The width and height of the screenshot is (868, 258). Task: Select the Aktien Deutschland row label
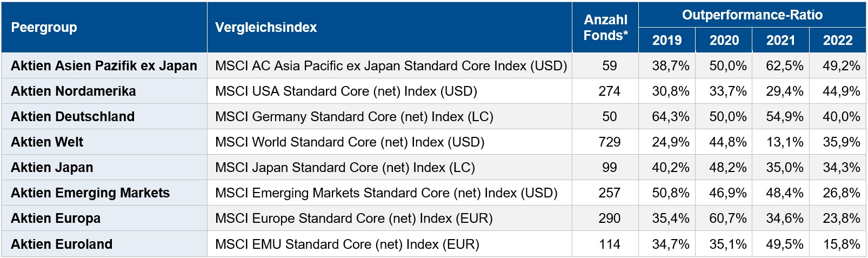[73, 117]
